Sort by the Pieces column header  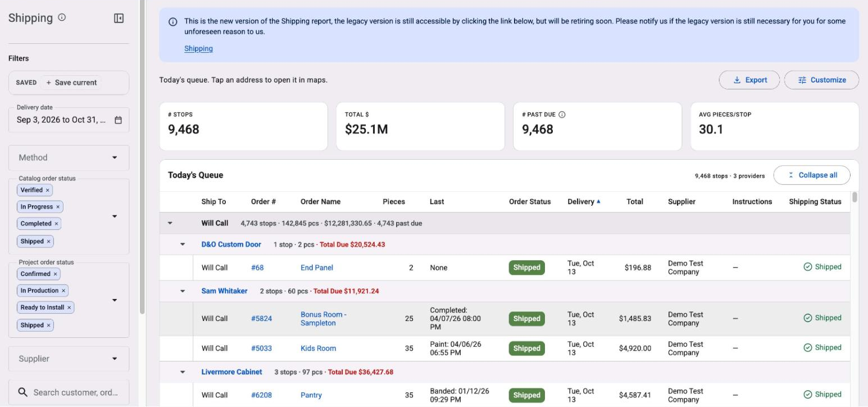[394, 202]
